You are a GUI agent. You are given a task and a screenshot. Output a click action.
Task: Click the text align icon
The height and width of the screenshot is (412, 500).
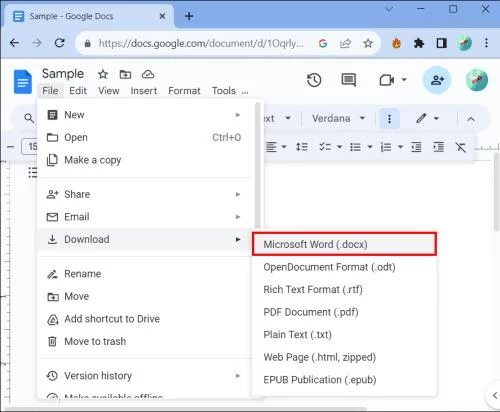(x=271, y=147)
